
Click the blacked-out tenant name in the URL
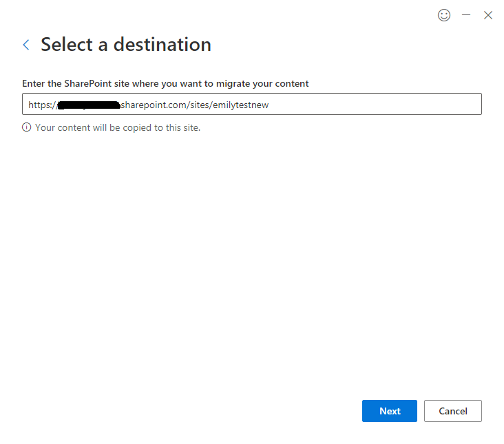click(90, 105)
